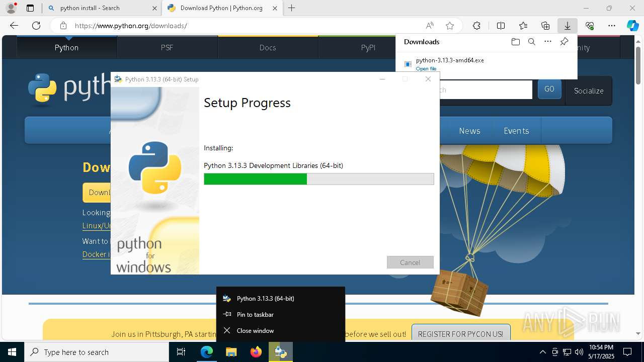This screenshot has height=362, width=644.
Task: Click REGISTER FOR PYCON US! button
Action: tap(460, 334)
